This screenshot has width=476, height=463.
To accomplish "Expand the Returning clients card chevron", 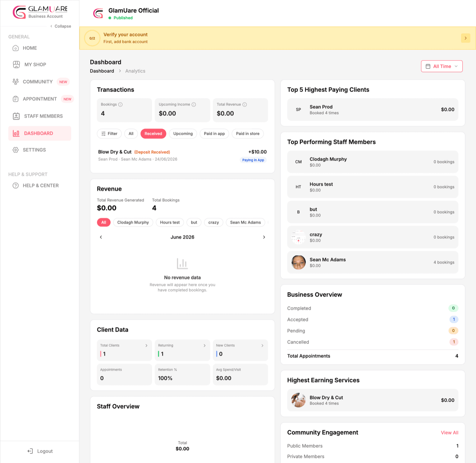I will 205,345.
